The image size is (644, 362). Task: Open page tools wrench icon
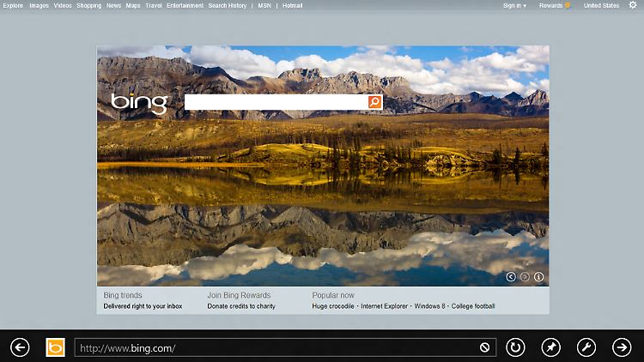pyautogui.click(x=586, y=347)
